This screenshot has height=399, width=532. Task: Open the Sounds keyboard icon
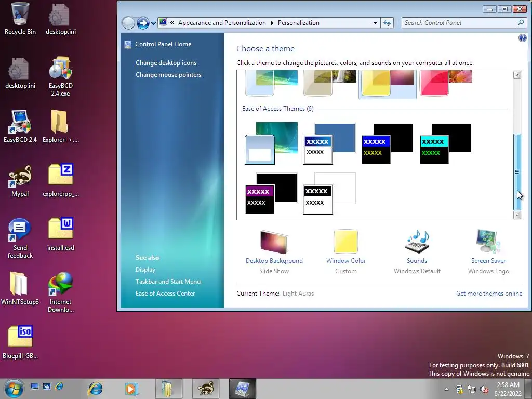click(417, 242)
